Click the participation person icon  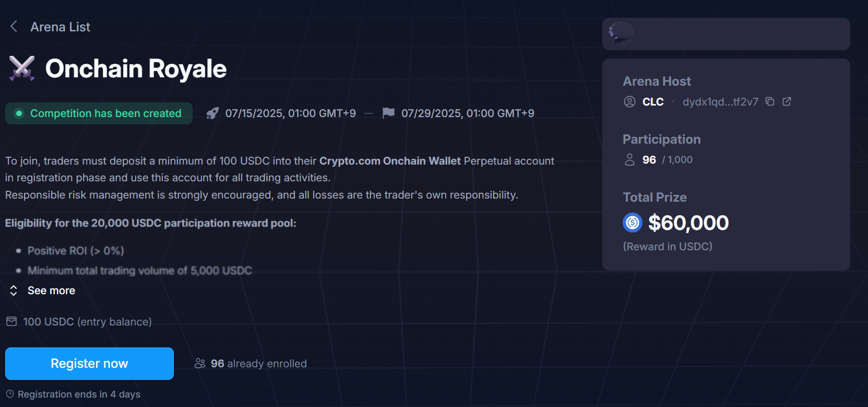[630, 160]
